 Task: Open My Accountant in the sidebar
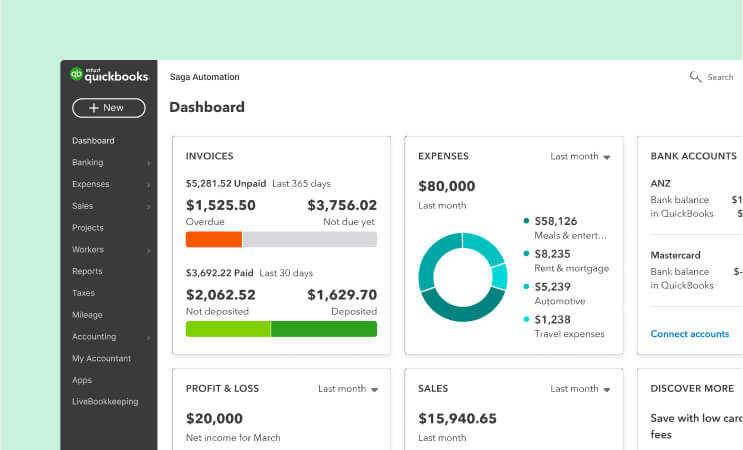pyautogui.click(x=101, y=359)
